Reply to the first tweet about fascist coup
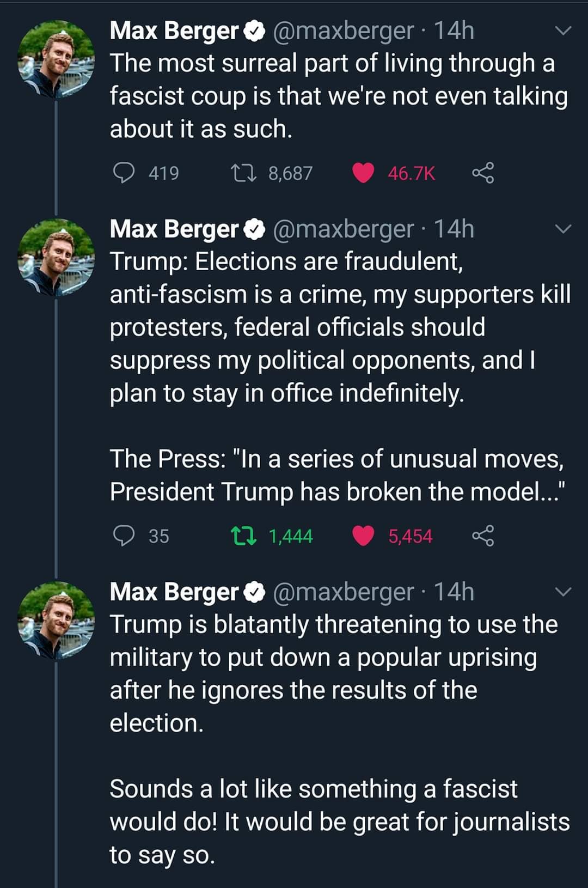588x888 pixels. [125, 173]
